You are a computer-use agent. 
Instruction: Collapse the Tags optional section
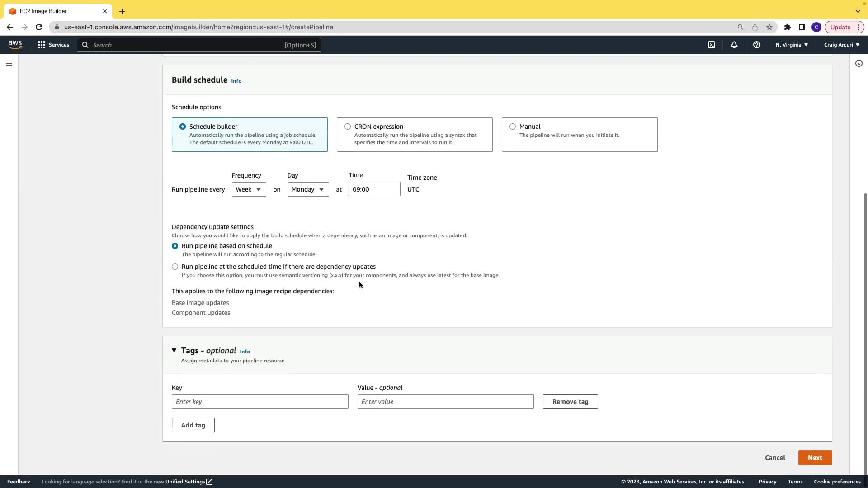tap(174, 350)
